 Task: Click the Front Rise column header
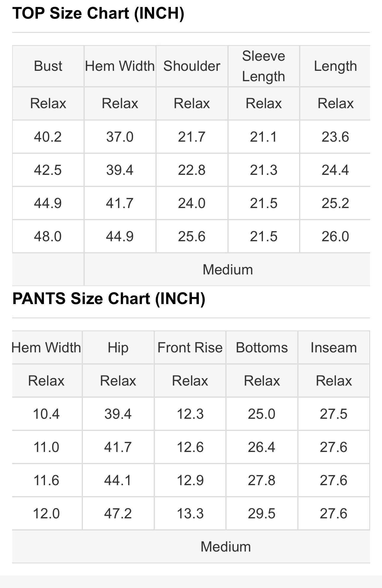[x=190, y=348]
